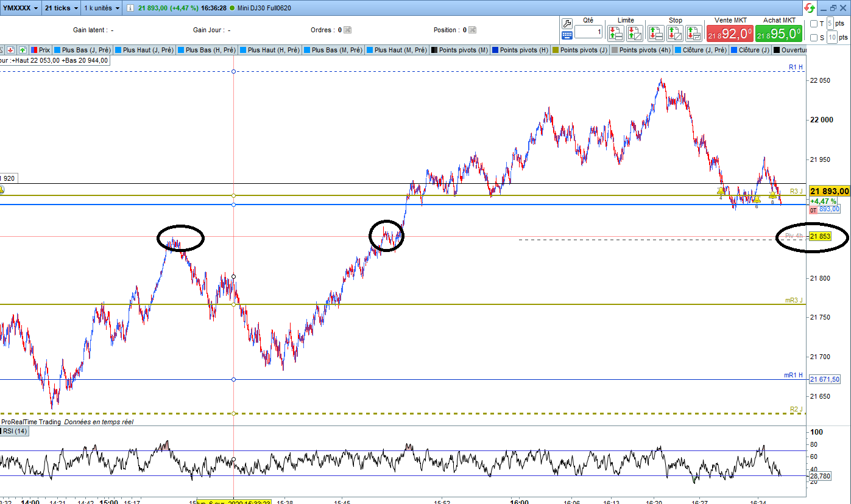Image resolution: width=851 pixels, height=504 pixels.
Task: Click the mR1 H pivot label
Action: point(794,376)
